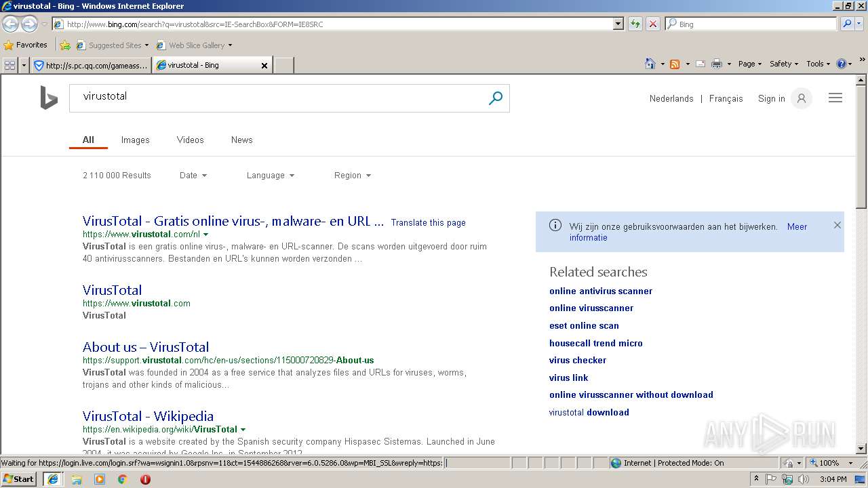Click the vertical scrollbar down arrow
Viewport: 868px width, 488px height.
tap(861, 449)
